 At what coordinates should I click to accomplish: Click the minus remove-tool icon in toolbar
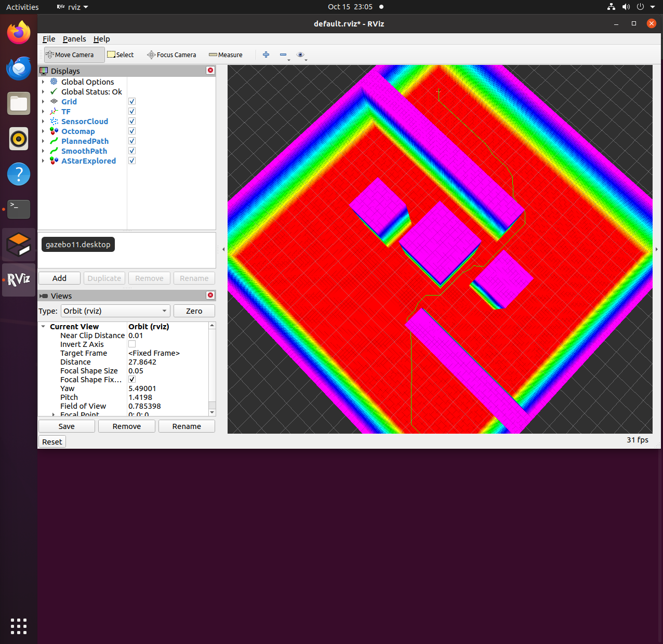(x=283, y=55)
